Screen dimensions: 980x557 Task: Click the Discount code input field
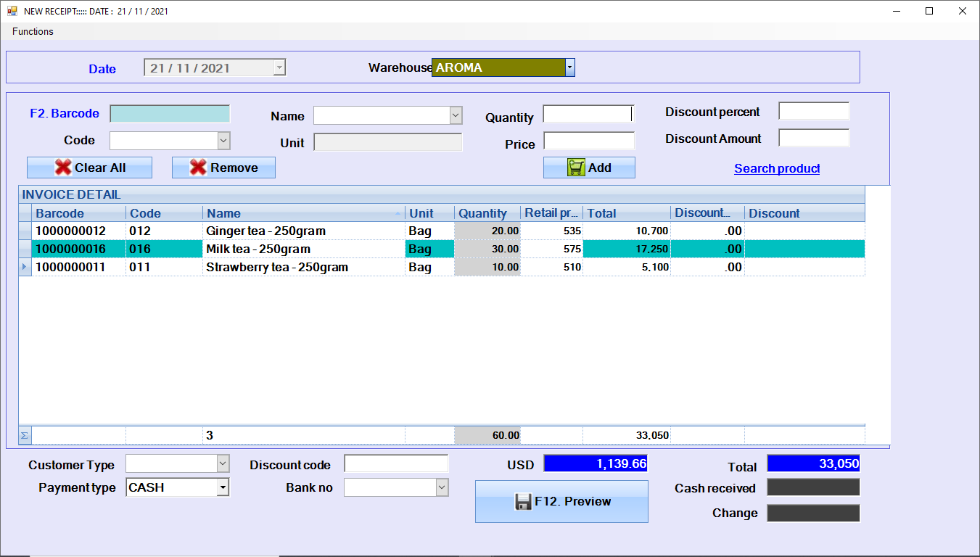396,463
